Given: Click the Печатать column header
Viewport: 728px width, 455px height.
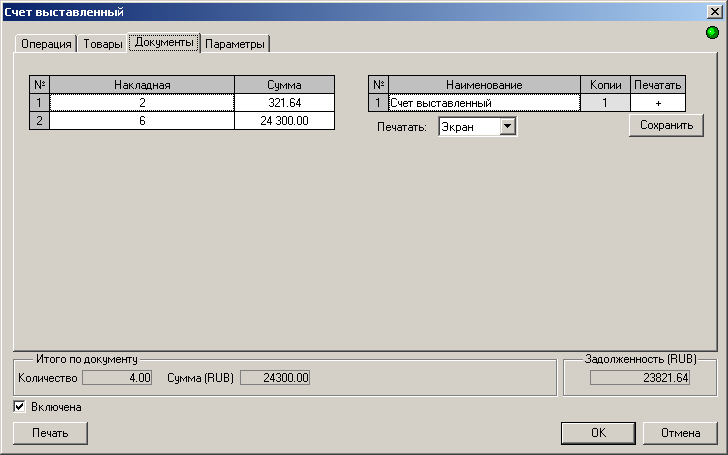Looking at the screenshot, I should tap(657, 85).
